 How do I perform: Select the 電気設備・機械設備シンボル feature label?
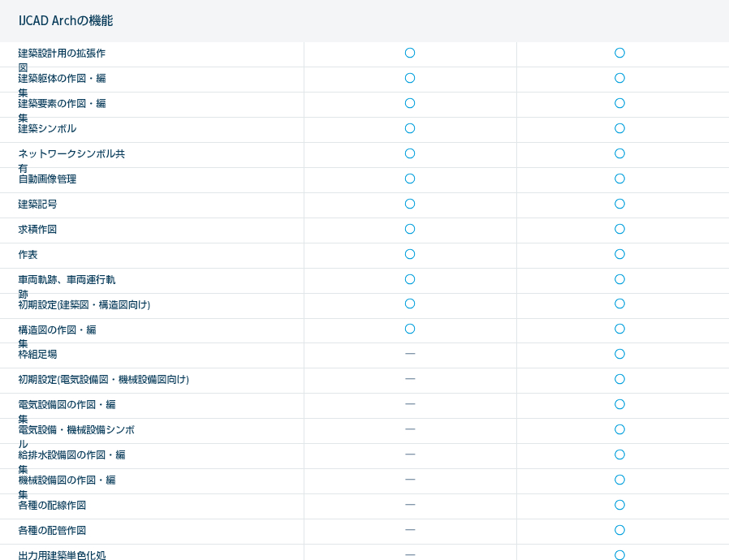[76, 430]
